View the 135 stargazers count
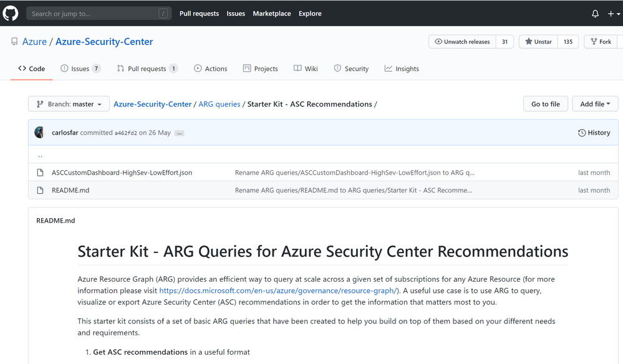This screenshot has width=623, height=364. click(568, 42)
